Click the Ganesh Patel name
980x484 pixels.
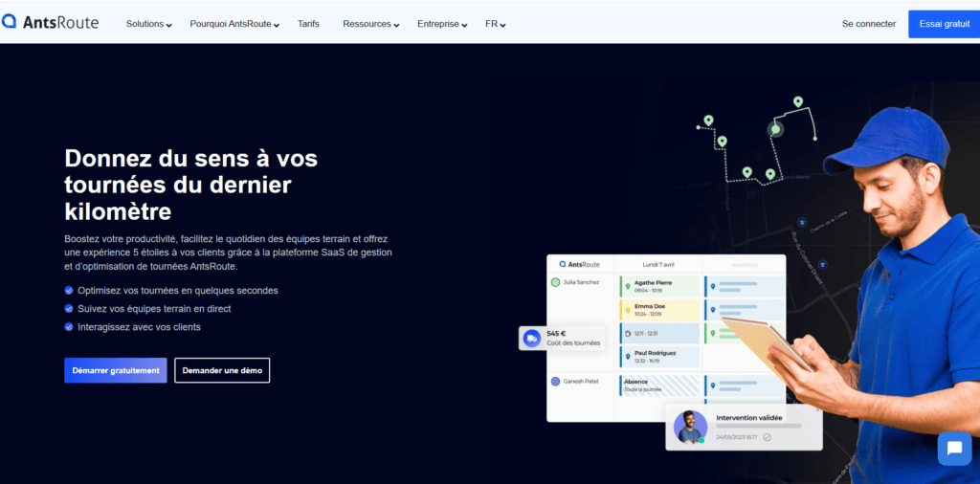[x=581, y=381]
